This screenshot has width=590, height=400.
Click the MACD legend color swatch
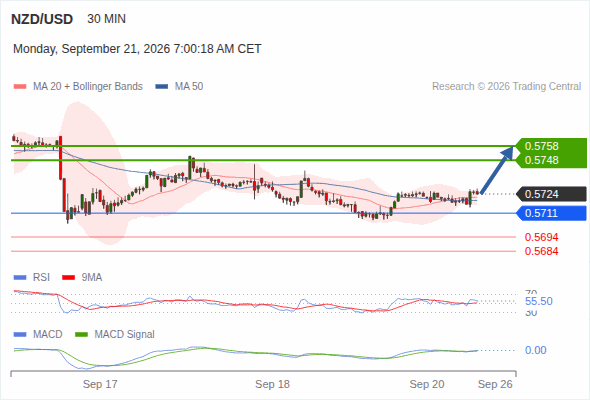tap(20, 335)
